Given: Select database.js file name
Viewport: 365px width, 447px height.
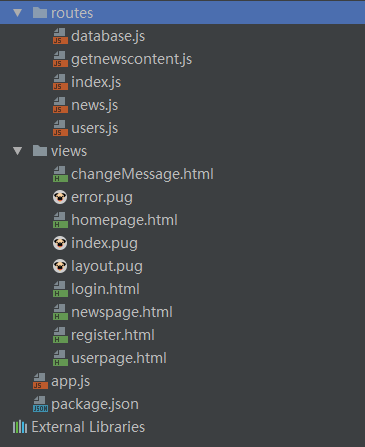Looking at the screenshot, I should [x=108, y=36].
